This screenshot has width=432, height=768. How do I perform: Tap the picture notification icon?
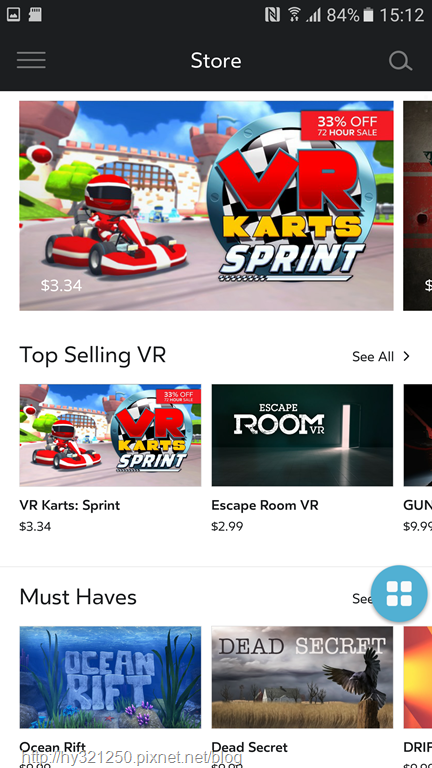13,14
